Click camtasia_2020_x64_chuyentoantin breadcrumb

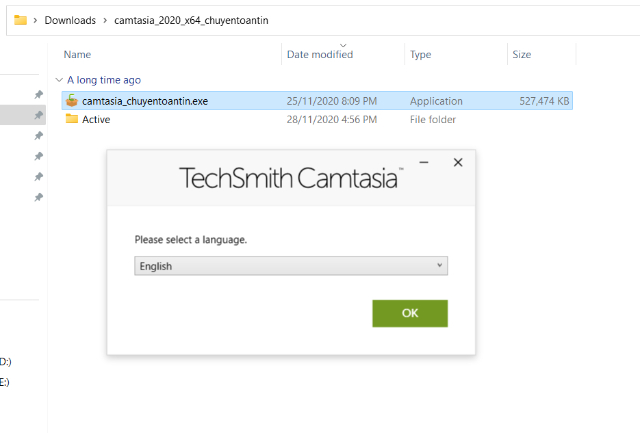(191, 20)
